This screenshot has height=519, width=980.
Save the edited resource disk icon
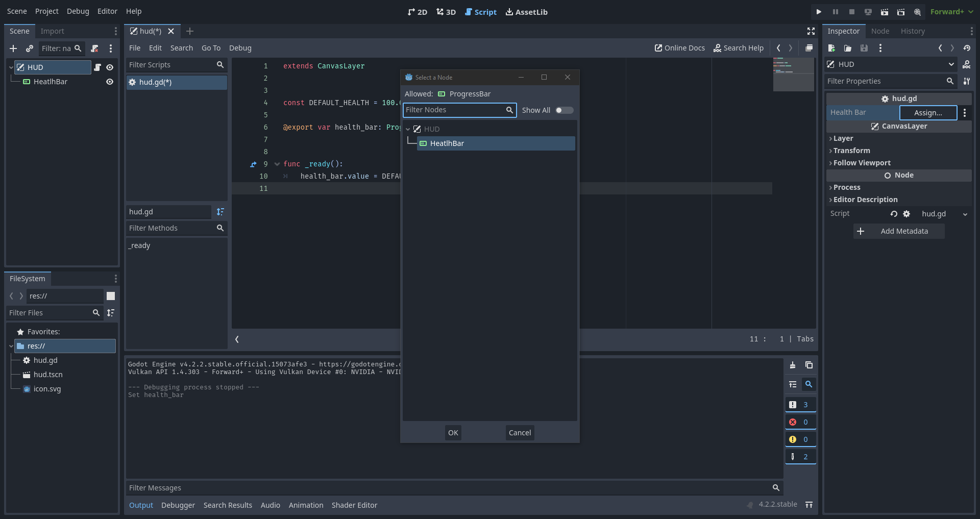[x=864, y=48]
